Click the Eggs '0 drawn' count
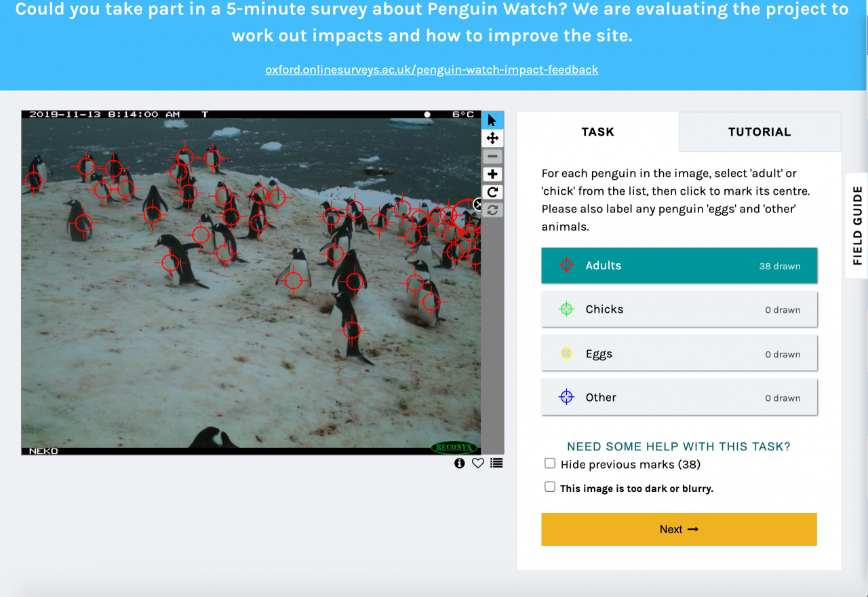 (x=783, y=354)
